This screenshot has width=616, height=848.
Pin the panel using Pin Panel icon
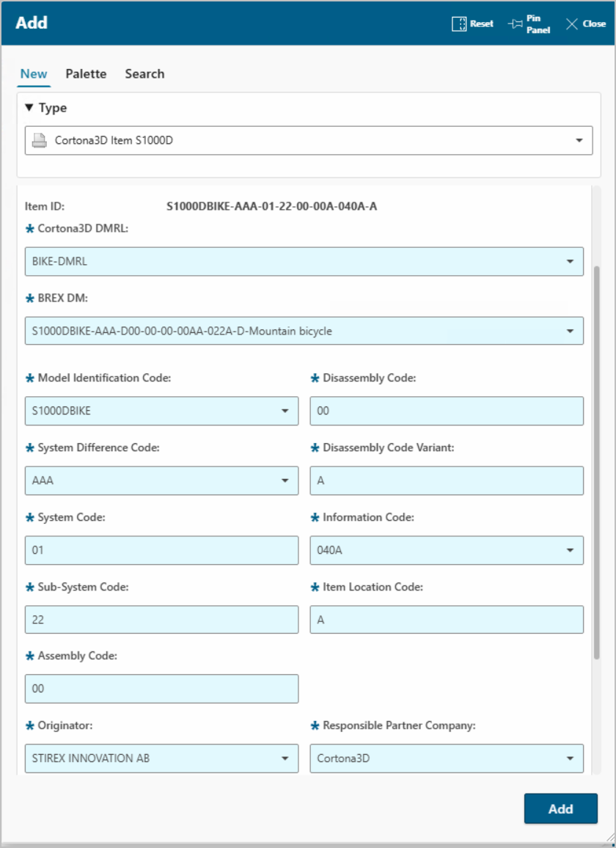coord(516,24)
